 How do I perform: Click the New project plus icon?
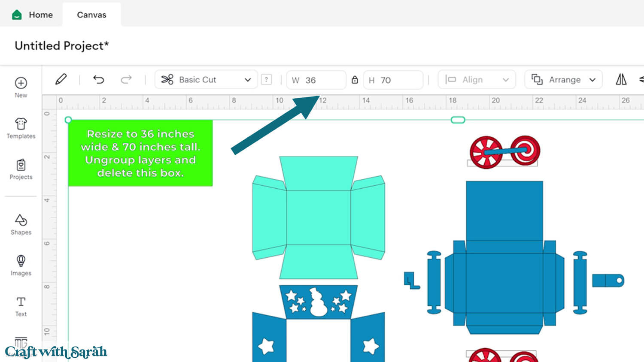point(21,83)
